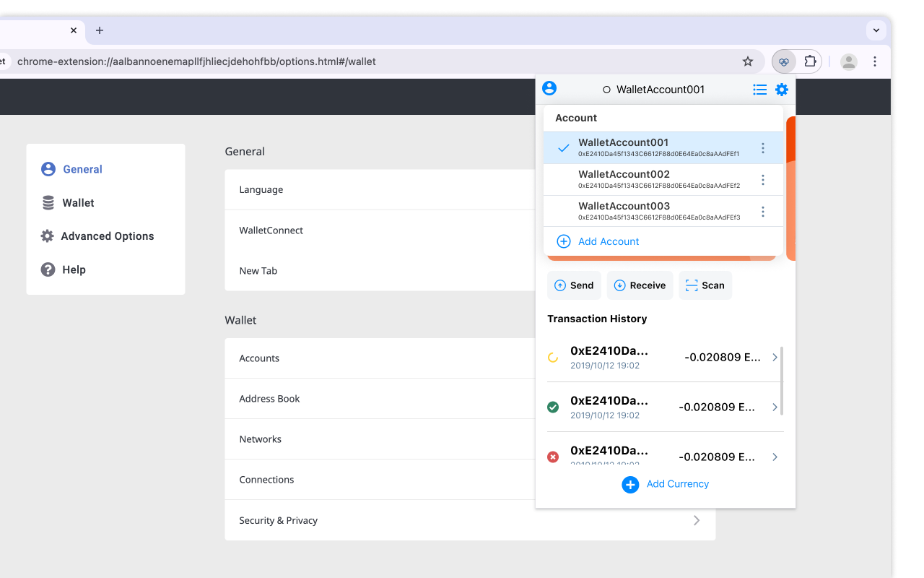Open the Chrome profile avatar
The width and height of the screenshot is (924, 578).
[x=849, y=61]
